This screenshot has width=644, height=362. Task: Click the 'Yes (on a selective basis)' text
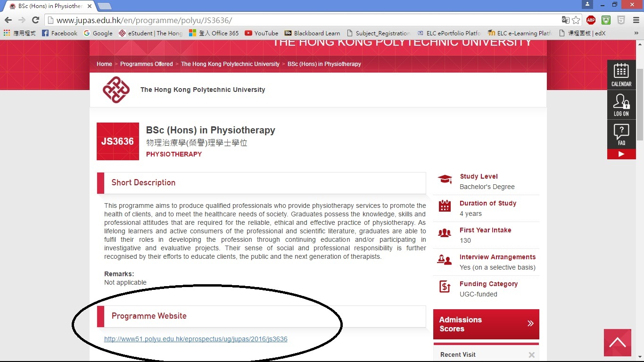tap(497, 267)
